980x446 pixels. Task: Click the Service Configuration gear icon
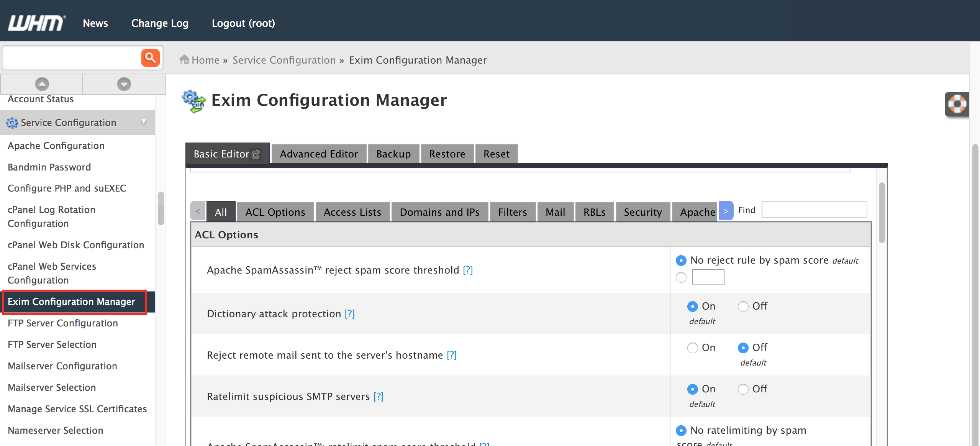(12, 123)
